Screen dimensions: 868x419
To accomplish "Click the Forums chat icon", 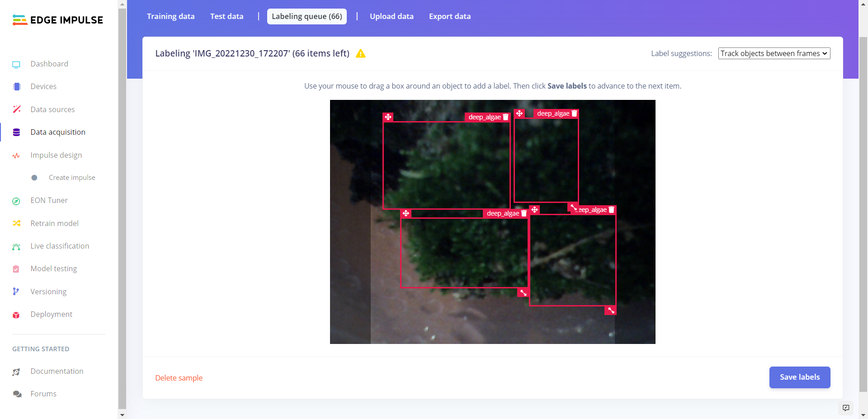I will pyautogui.click(x=17, y=394).
